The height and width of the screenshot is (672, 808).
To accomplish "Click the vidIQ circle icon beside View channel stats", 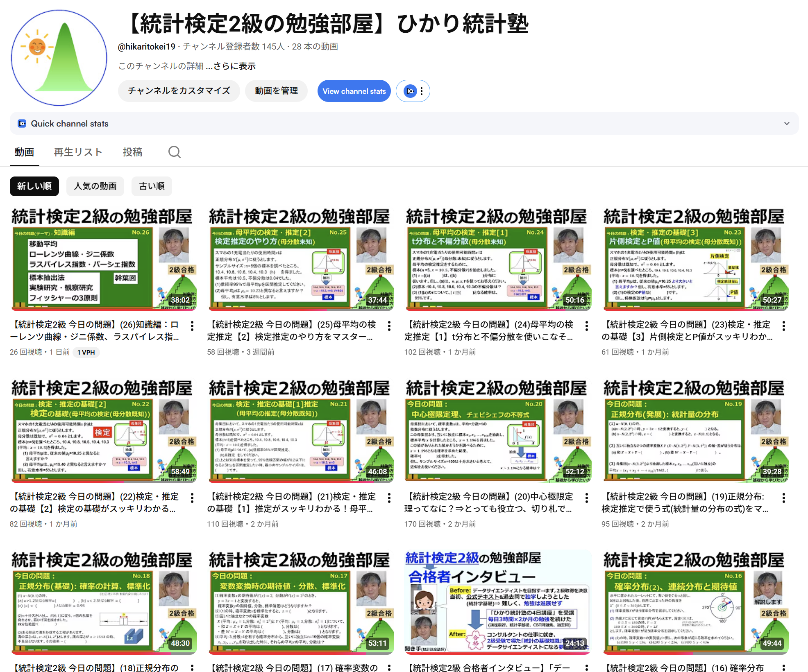I will [x=410, y=91].
